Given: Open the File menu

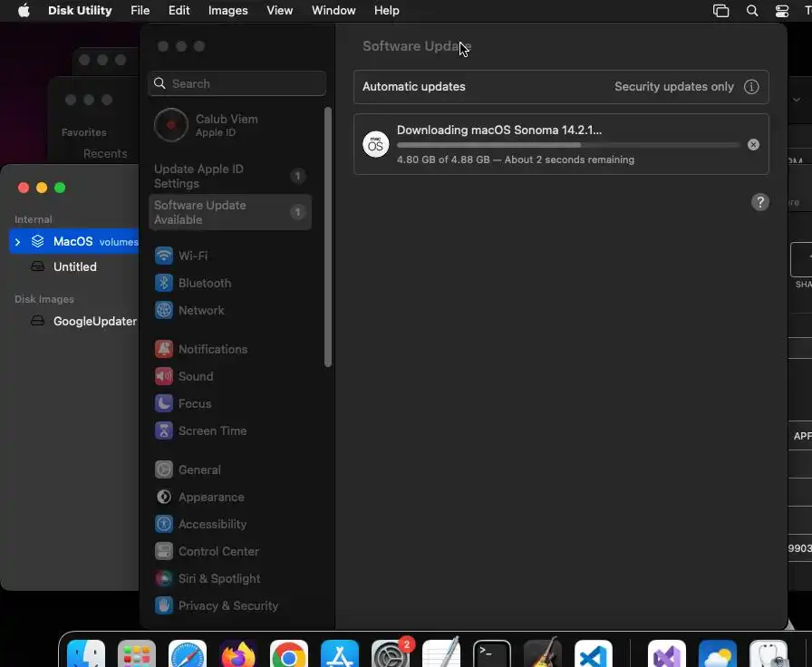Looking at the screenshot, I should pos(140,10).
